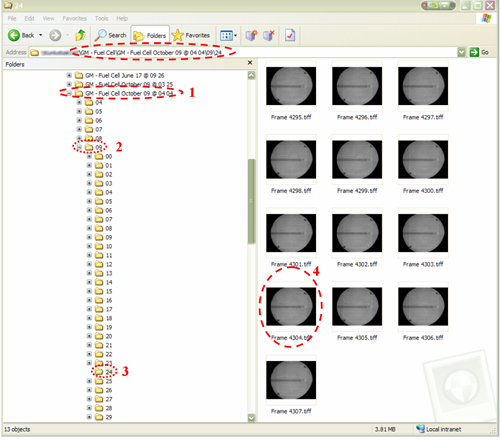Click the Folder Options checkmark icon

click(x=290, y=35)
